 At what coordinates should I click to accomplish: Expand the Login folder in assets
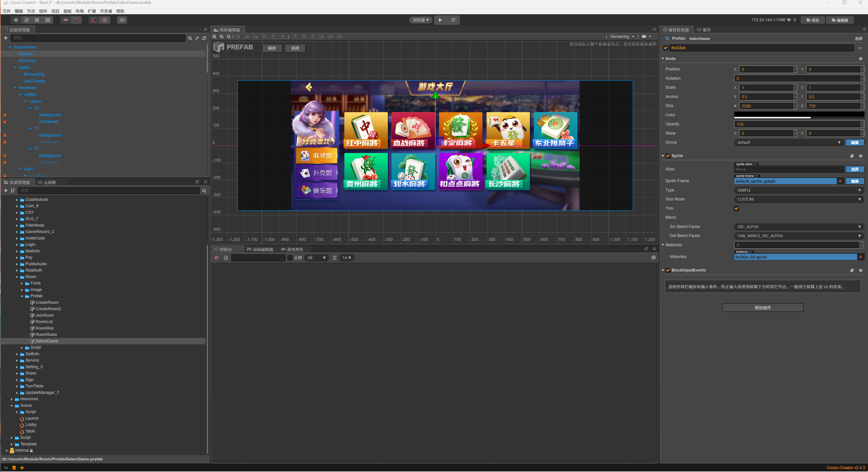(x=17, y=245)
